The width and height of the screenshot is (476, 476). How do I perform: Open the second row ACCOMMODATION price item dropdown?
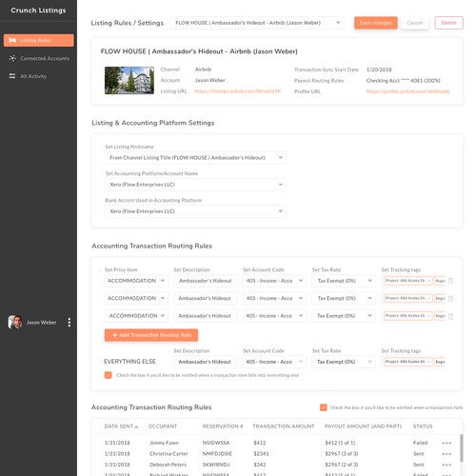[136, 298]
